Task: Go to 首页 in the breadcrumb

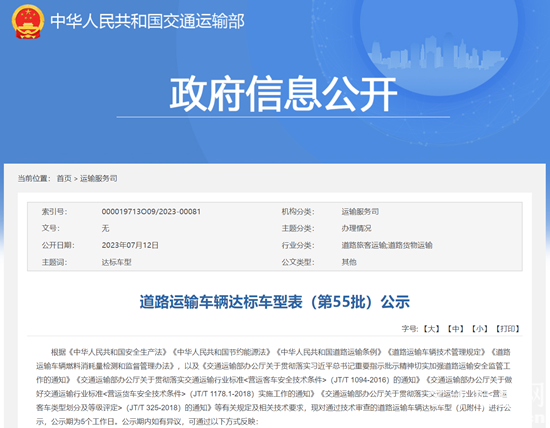Action: (x=64, y=179)
